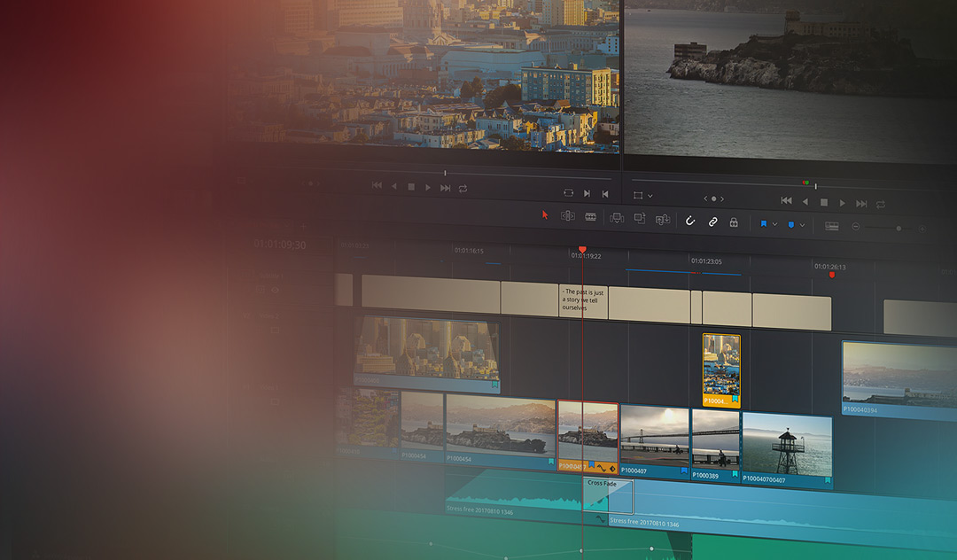
Task: Open the transform overlay mode dropdown
Action: pyautogui.click(x=650, y=196)
